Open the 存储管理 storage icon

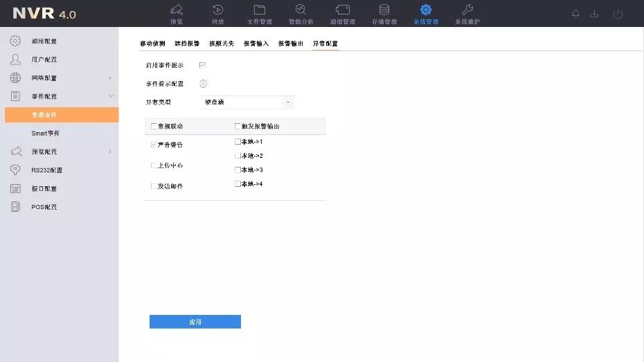click(384, 10)
